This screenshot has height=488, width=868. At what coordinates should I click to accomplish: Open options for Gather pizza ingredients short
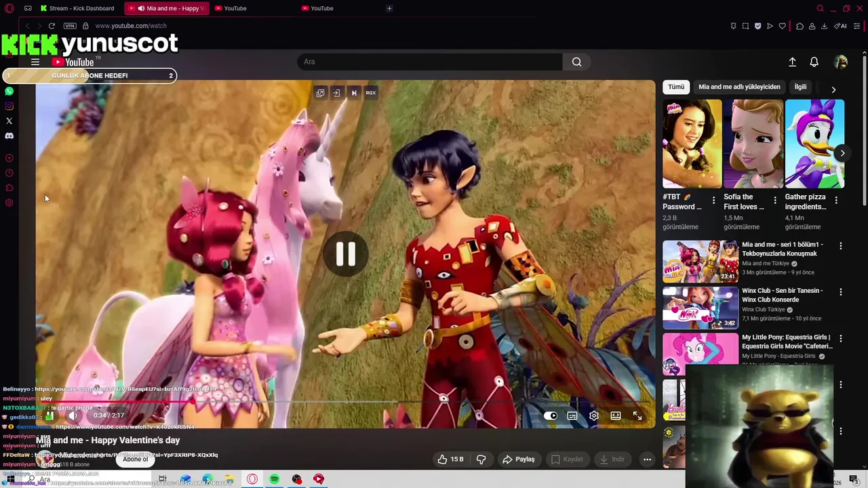point(836,200)
